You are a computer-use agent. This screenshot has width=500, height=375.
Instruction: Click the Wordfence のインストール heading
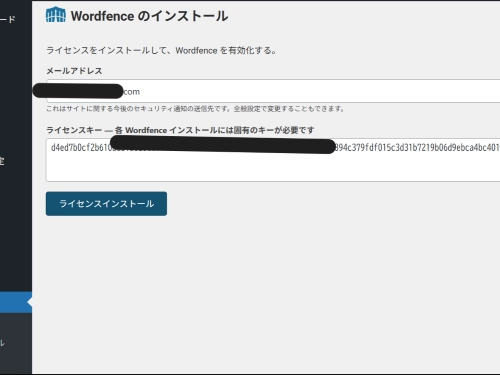pyautogui.click(x=149, y=16)
